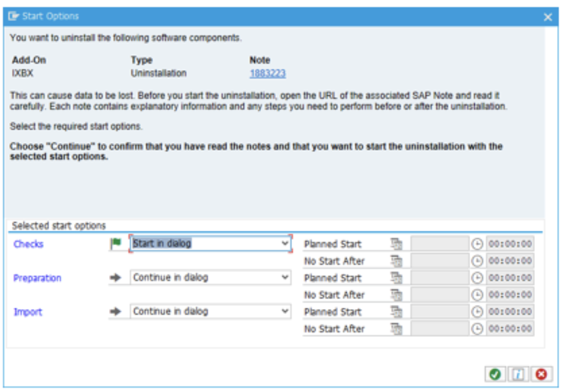The width and height of the screenshot is (563, 392).
Task: Open the Checks start mode dropdown
Action: click(285, 243)
